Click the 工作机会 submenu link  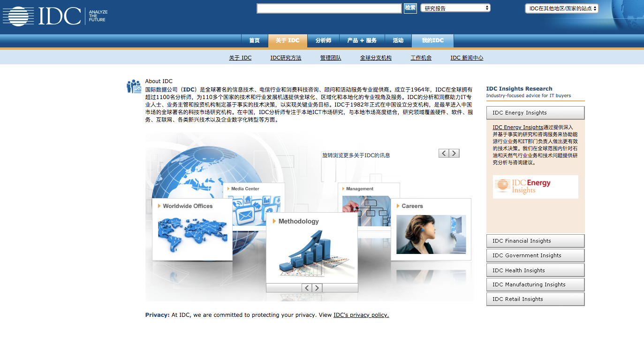[x=421, y=58]
